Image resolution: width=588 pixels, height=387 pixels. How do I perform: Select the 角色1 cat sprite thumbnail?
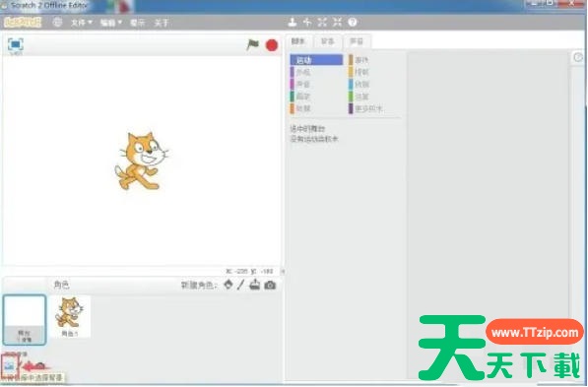coord(70,316)
